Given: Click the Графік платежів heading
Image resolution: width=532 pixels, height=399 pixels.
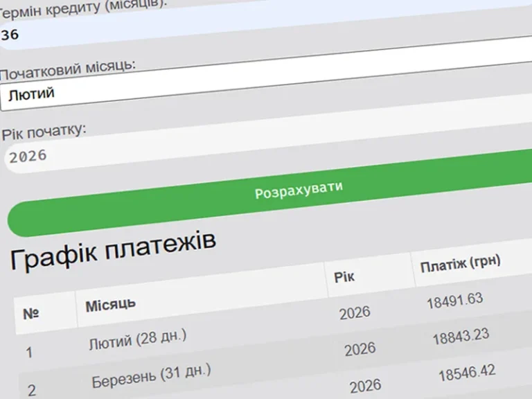Looking at the screenshot, I should pyautogui.click(x=113, y=251).
